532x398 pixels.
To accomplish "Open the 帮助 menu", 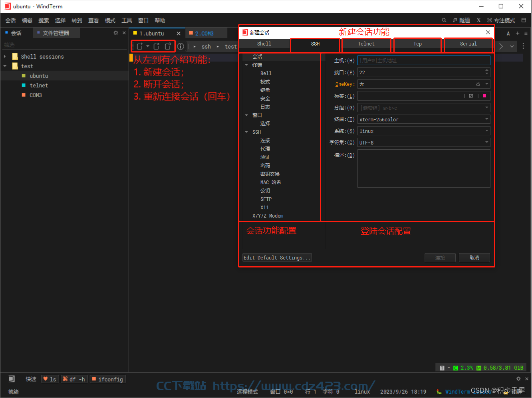I will pyautogui.click(x=160, y=20).
